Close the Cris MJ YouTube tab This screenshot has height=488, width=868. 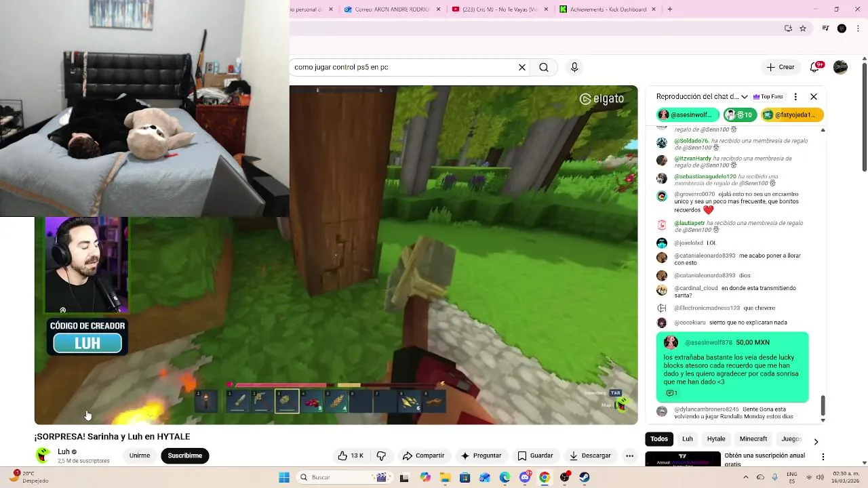547,9
